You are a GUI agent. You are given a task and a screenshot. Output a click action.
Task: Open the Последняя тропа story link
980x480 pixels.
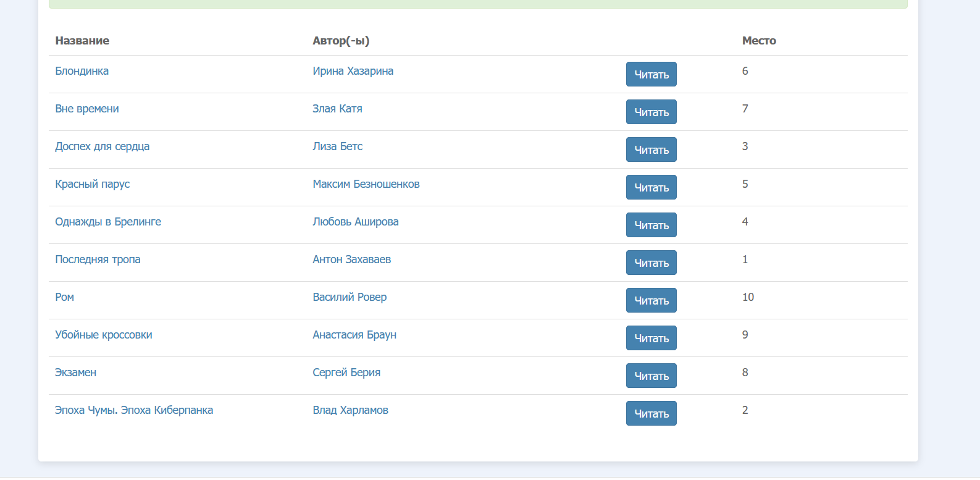click(98, 259)
